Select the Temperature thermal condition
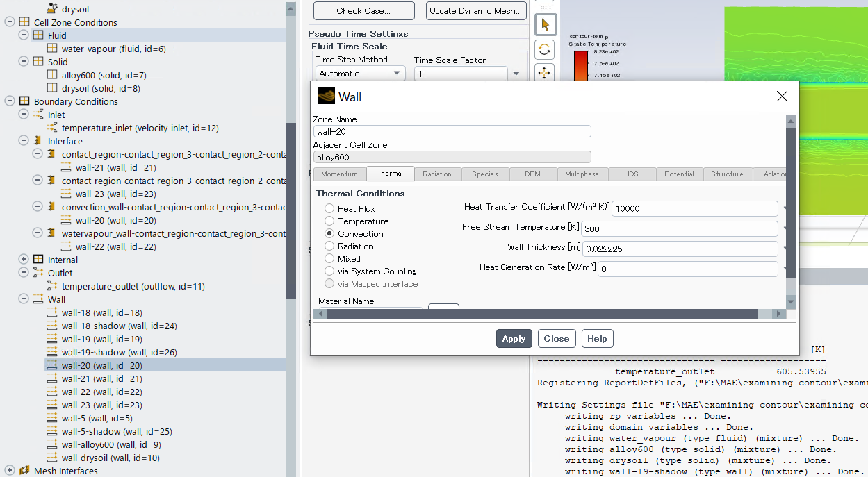The width and height of the screenshot is (868, 477). tap(329, 221)
